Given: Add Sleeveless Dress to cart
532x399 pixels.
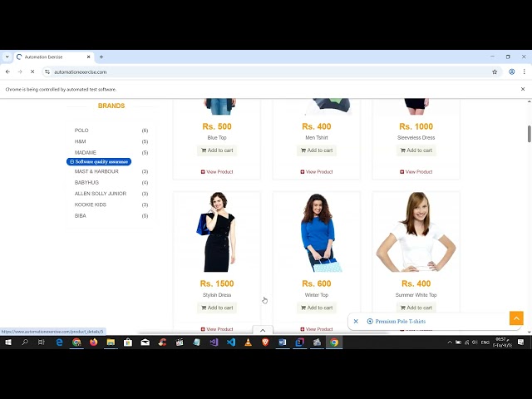Looking at the screenshot, I should pyautogui.click(x=416, y=150).
